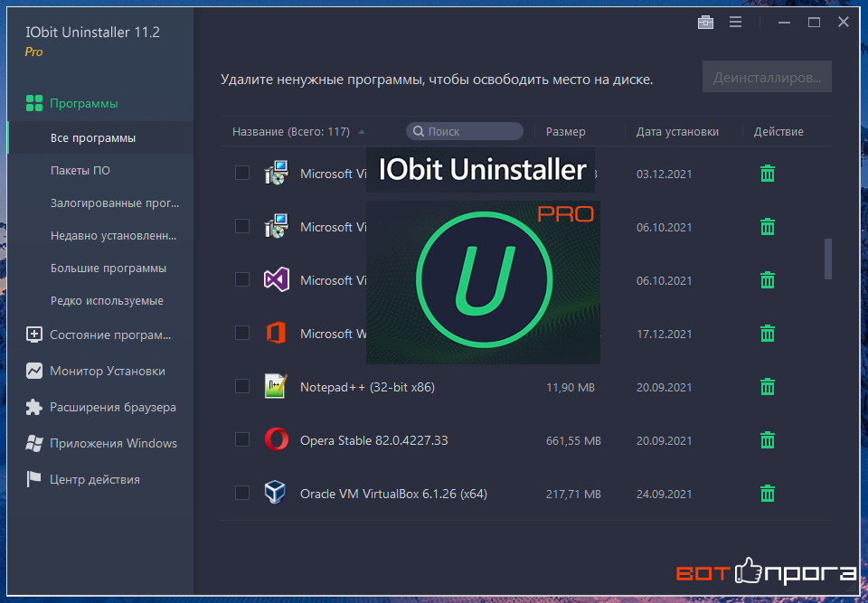868x603 pixels.
Task: Select Oracle VM VirtualBox 6.1.26 (x64) name
Action: coord(393,494)
